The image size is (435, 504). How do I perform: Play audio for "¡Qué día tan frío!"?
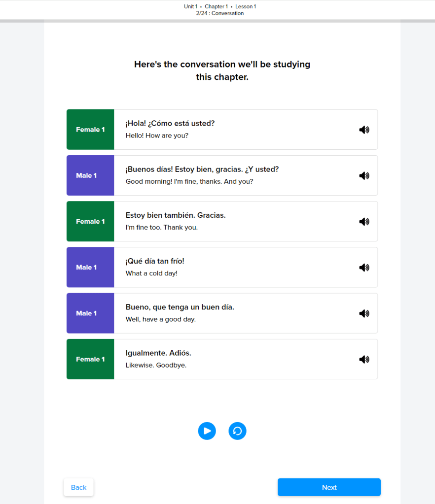[364, 268]
